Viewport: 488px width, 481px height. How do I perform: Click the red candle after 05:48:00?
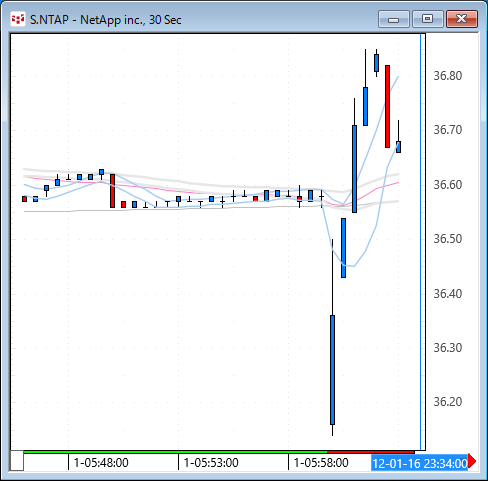pyautogui.click(x=112, y=191)
